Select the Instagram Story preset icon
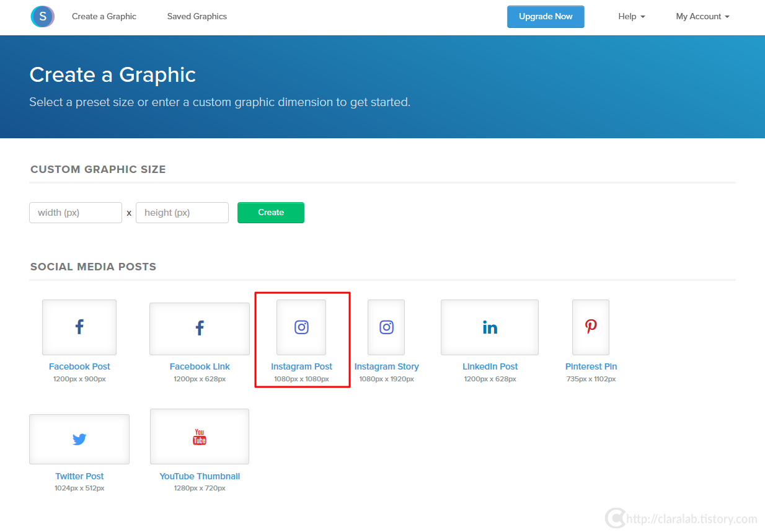 386,327
